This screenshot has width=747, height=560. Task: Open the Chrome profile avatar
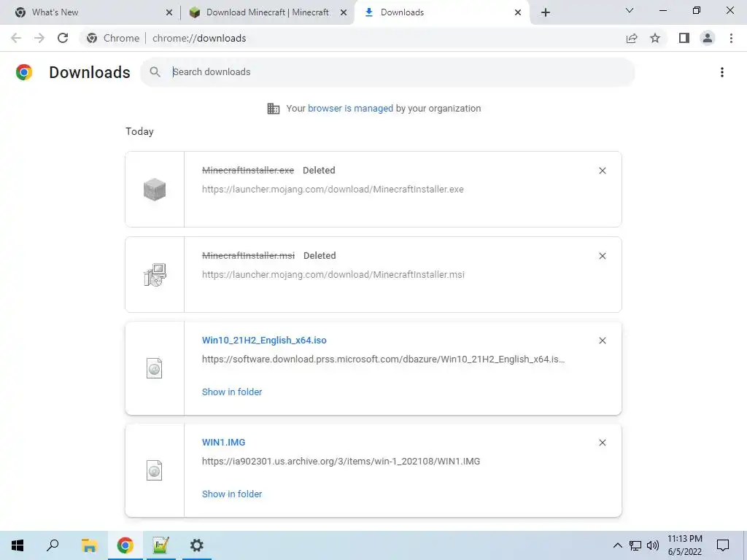point(708,38)
